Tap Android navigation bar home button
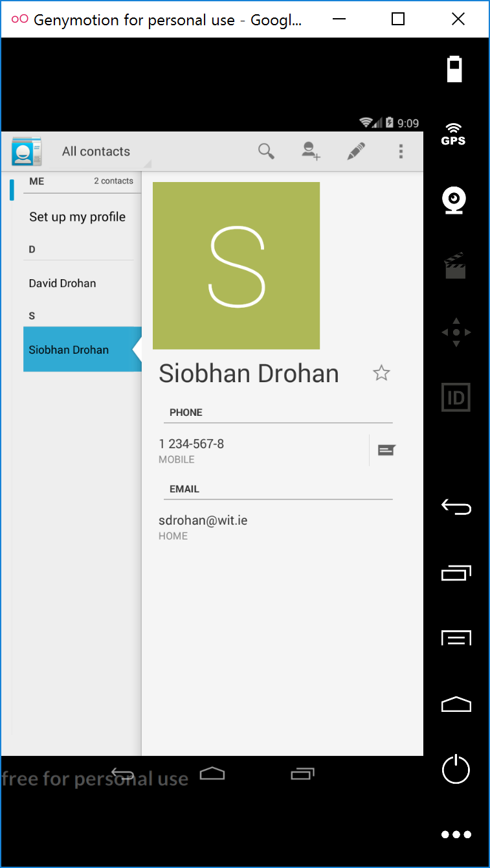 (212, 773)
